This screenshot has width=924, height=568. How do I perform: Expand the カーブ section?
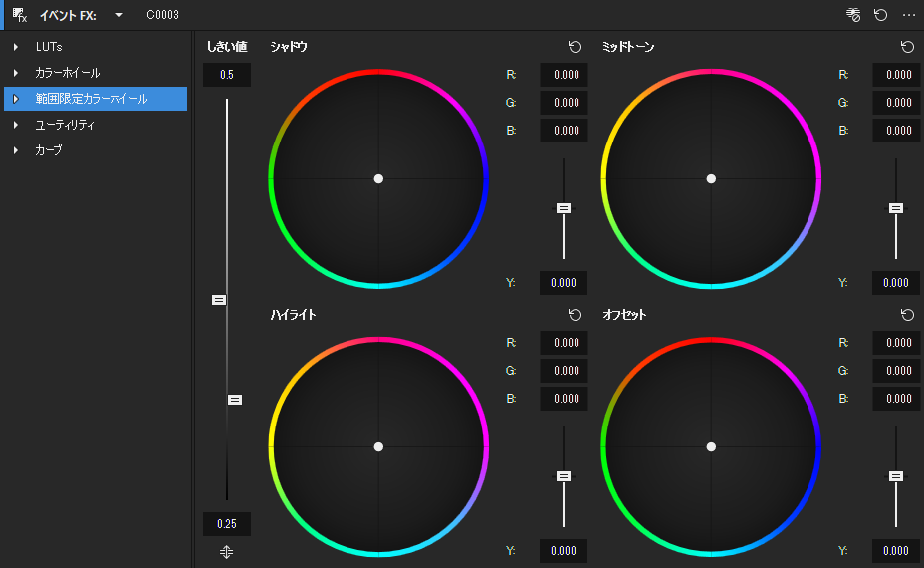click(16, 150)
